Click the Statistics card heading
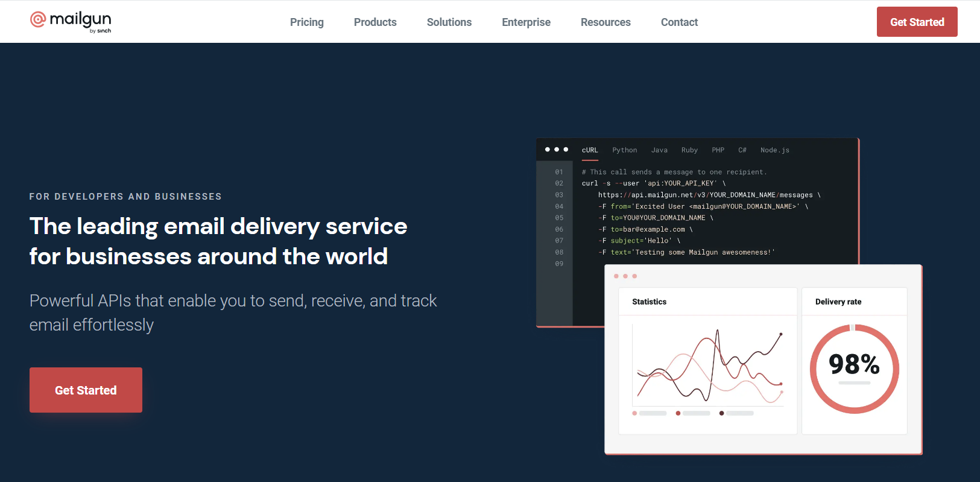 (x=650, y=302)
